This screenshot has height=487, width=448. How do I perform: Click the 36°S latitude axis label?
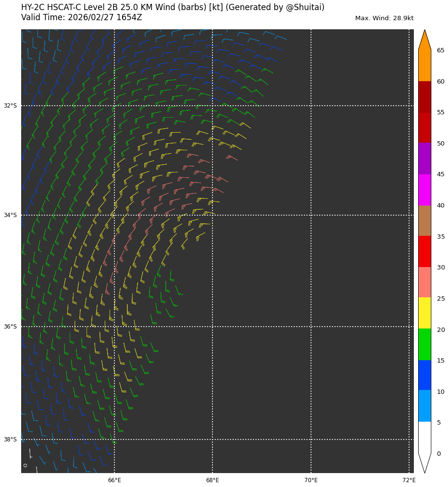(10, 327)
